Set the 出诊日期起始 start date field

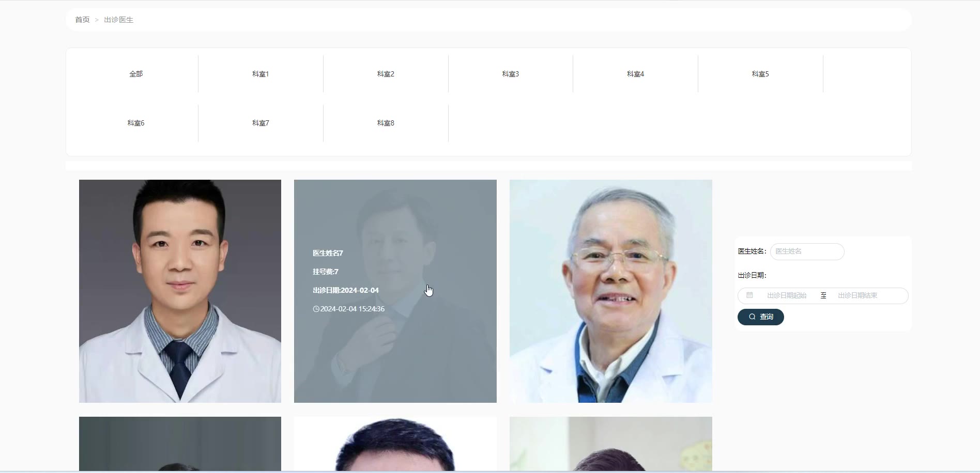(787, 295)
